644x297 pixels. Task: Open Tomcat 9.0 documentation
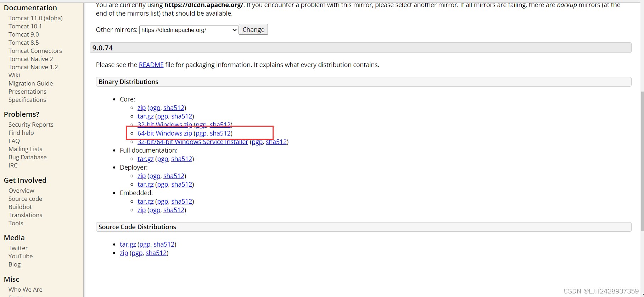tap(24, 34)
